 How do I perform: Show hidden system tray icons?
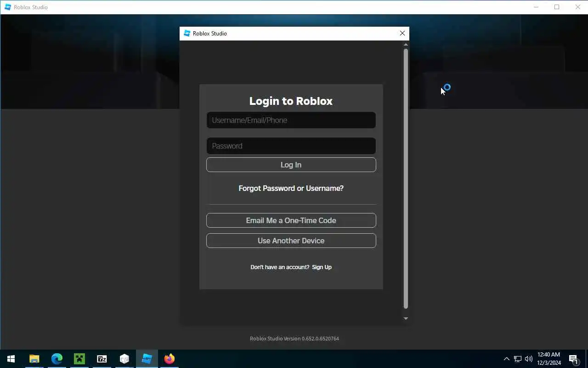[x=506, y=359]
